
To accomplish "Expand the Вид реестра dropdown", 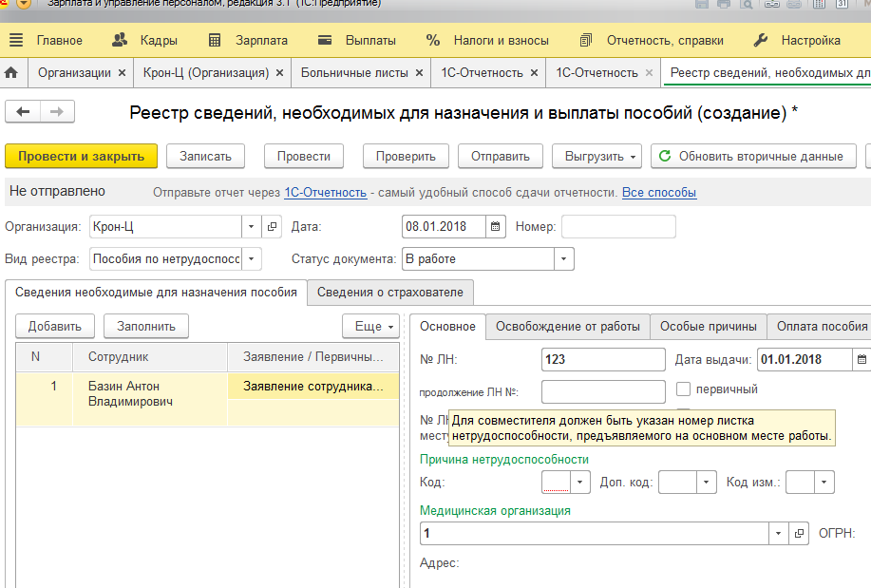I will (x=251, y=259).
